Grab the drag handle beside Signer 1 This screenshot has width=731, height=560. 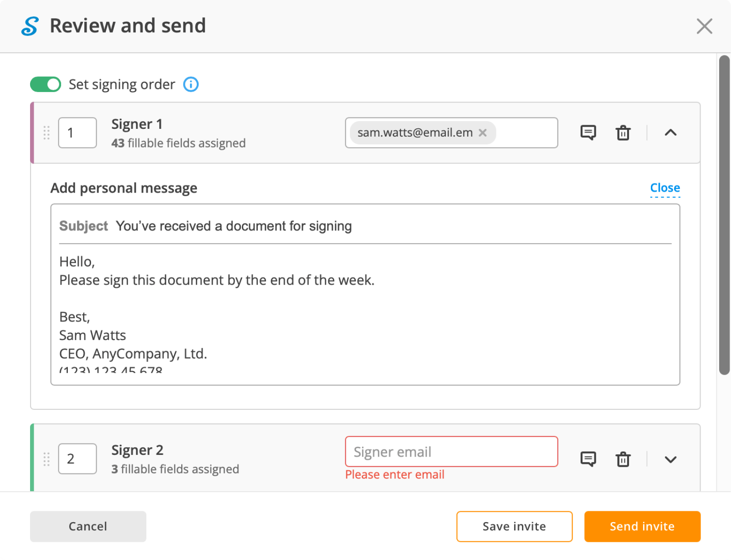46,133
